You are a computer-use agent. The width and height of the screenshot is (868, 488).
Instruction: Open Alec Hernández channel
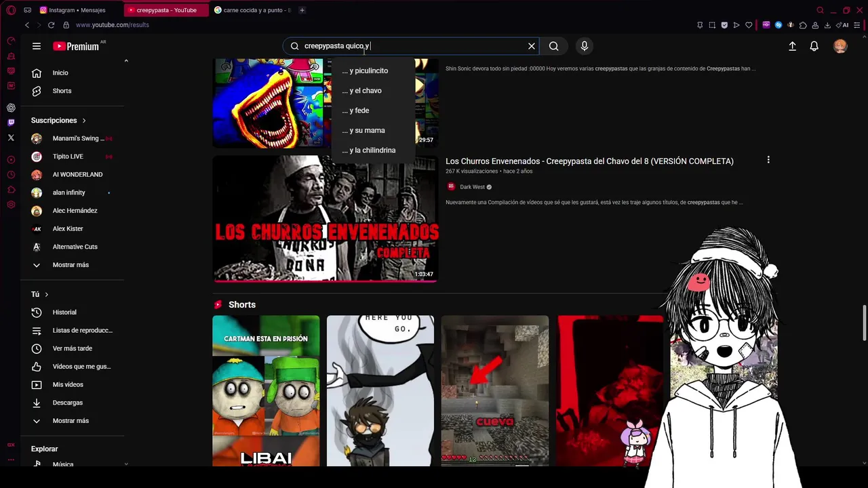click(x=73, y=211)
